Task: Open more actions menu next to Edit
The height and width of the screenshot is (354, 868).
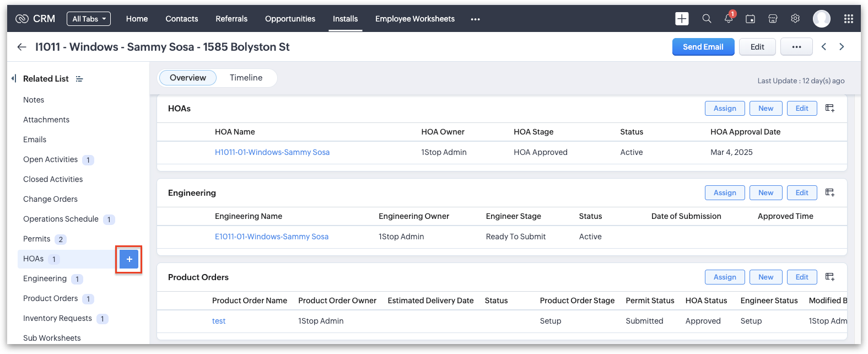Action: point(796,47)
